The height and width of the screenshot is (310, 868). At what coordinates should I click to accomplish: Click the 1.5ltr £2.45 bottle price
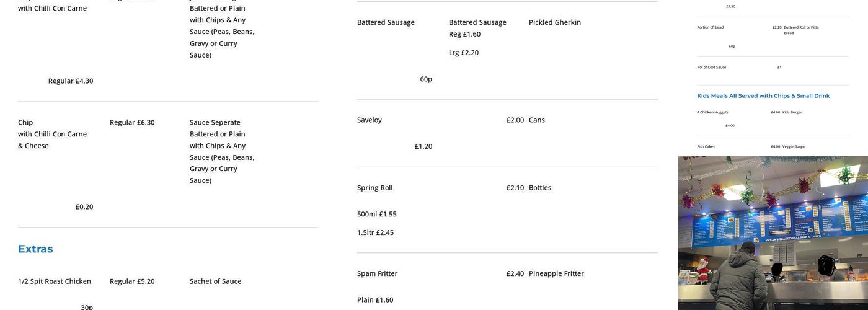tap(375, 233)
